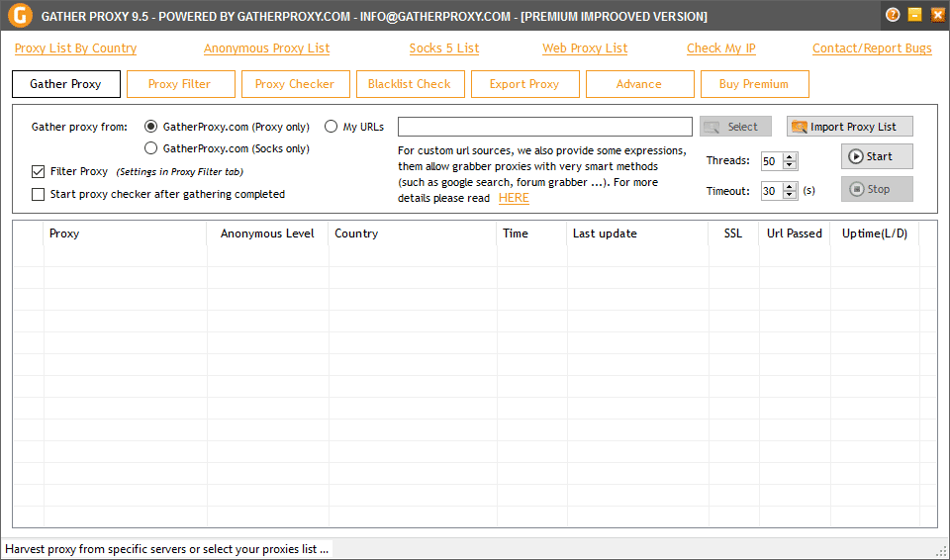950x560 pixels.
Task: Click the Select button with magnifier icon
Action: coord(735,127)
